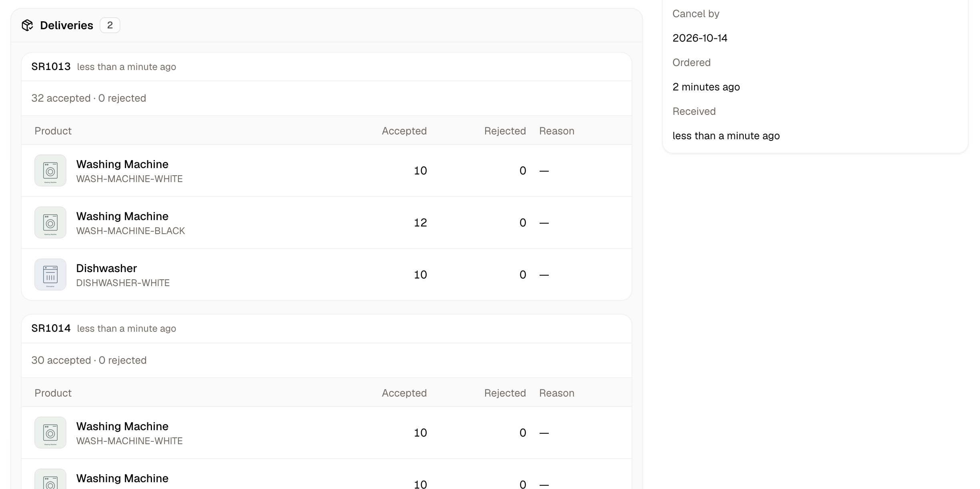The image size is (980, 489).
Task: Click the '32 accepted · 0 rejected' summary
Action: [89, 98]
